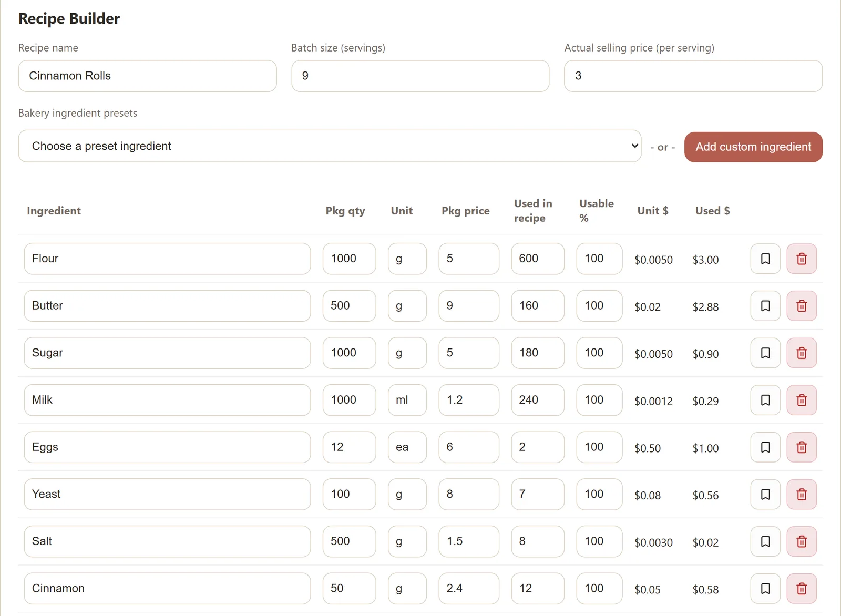Screen dimensions: 841x616
Task: Change the Butter package quantity field
Action: pos(350,306)
